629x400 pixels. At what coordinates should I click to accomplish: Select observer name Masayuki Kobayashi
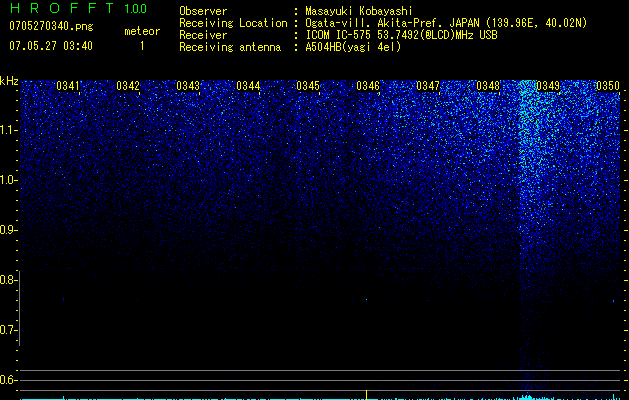point(359,11)
